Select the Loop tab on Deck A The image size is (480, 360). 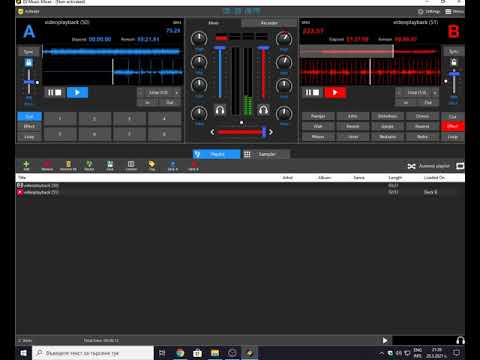(x=29, y=137)
